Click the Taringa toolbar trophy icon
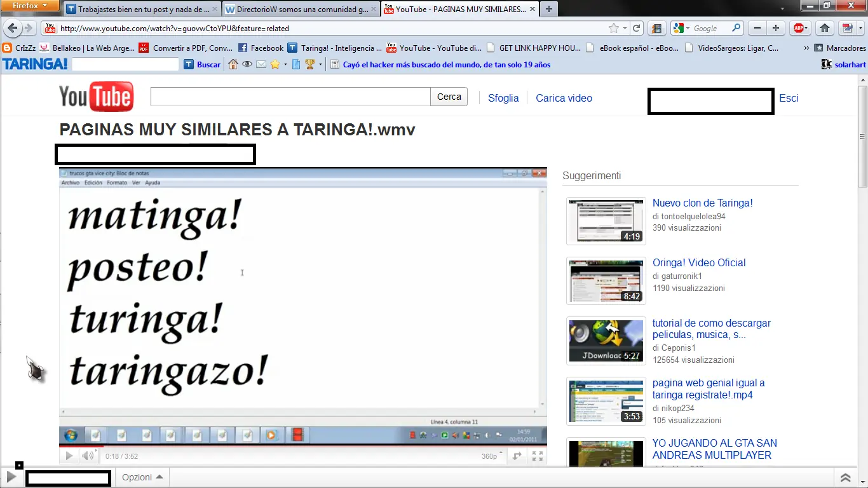This screenshot has width=868, height=488. (310, 64)
